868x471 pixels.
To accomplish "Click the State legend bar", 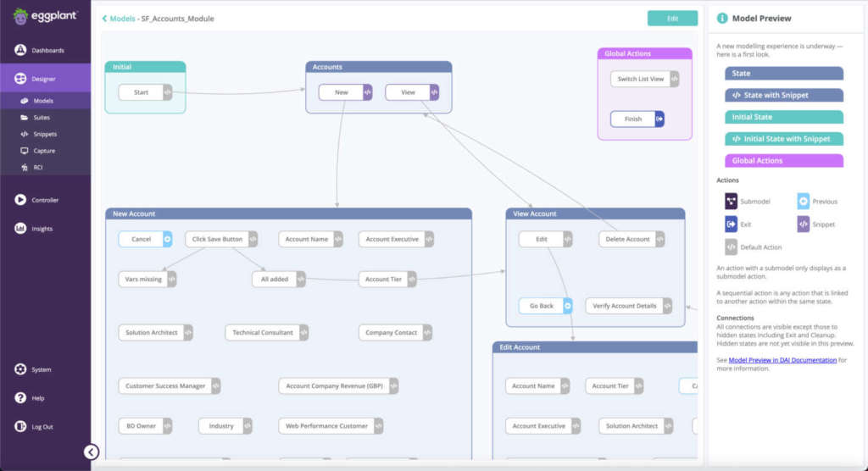I will pos(784,73).
